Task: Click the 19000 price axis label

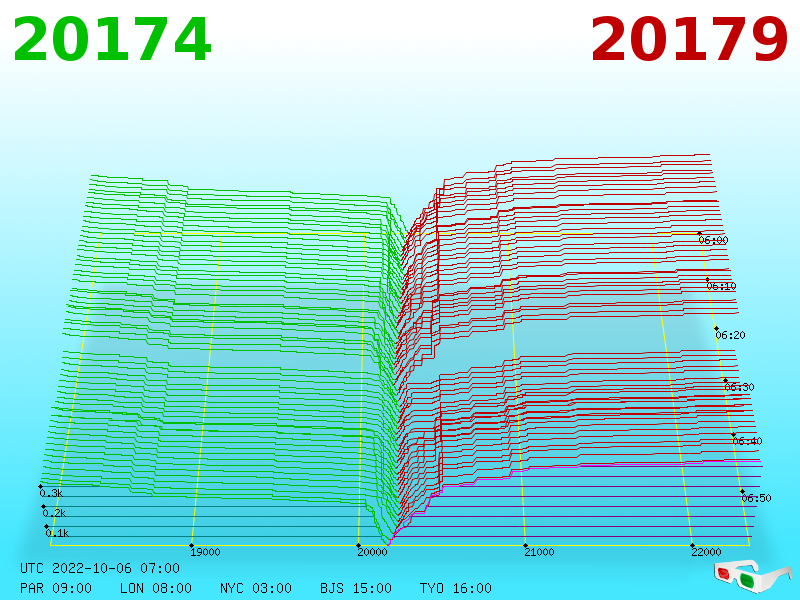Action: tap(205, 552)
